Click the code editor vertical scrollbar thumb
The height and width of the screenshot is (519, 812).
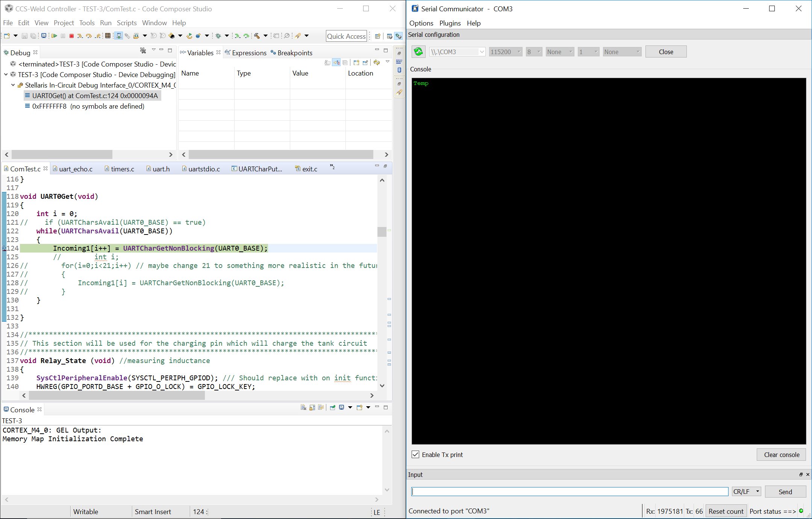tap(382, 232)
